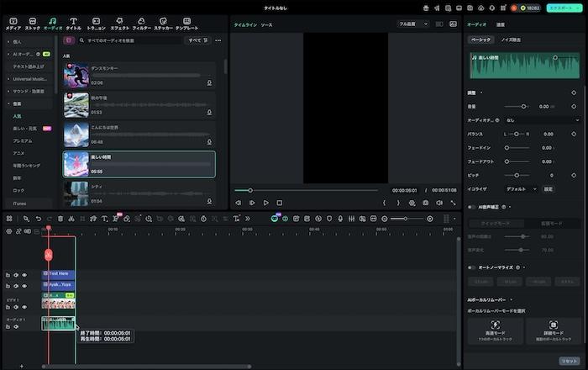Screen dimensions: 588x370
Task: Click the バランス balance slider
Action: click(517, 134)
